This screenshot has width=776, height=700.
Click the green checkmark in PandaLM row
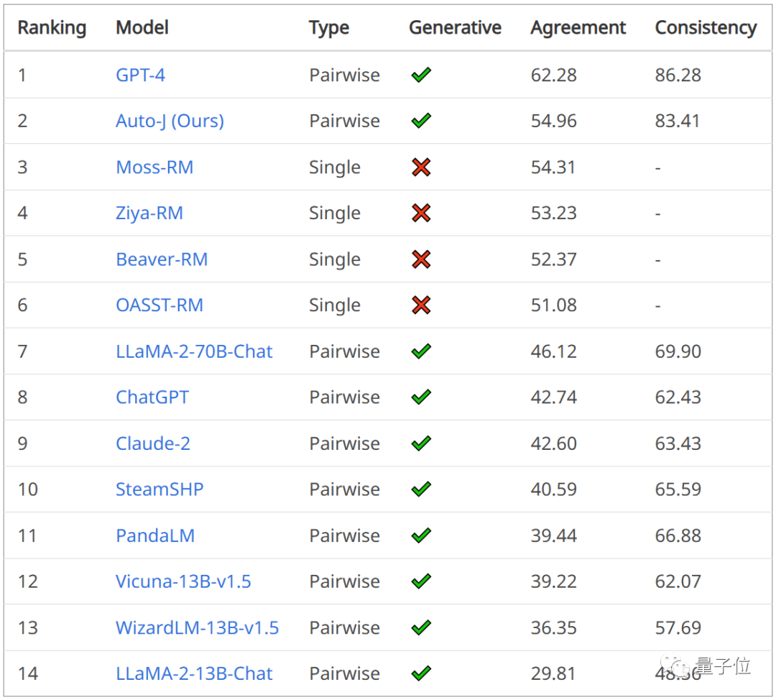[x=421, y=535]
